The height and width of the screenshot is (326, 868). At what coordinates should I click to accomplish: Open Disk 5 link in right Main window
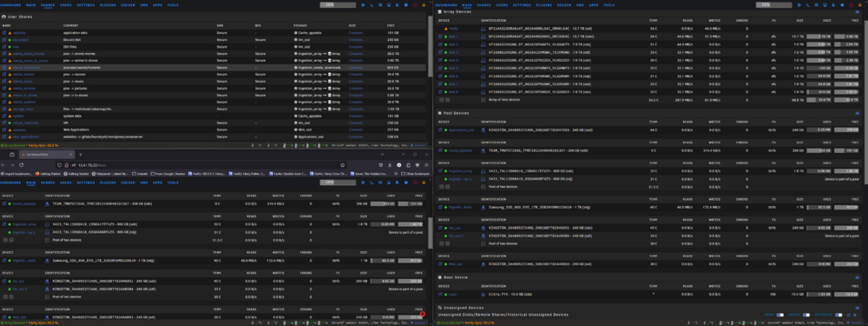point(453,68)
